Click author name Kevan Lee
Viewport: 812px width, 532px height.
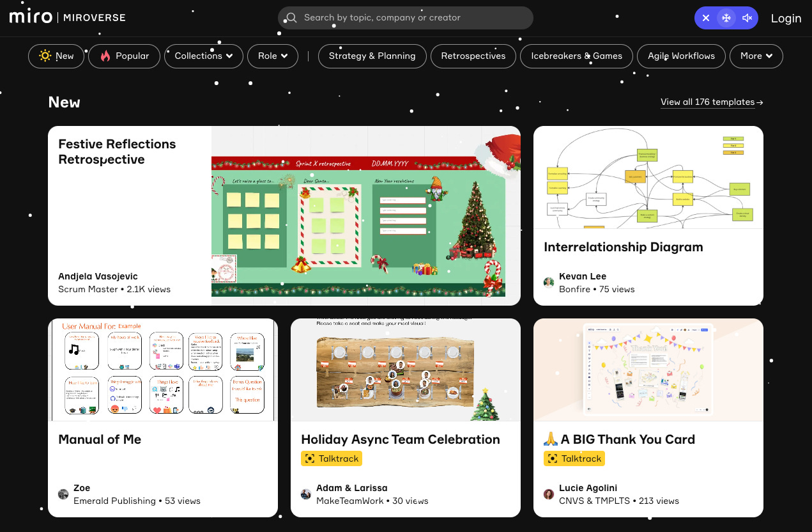point(583,276)
